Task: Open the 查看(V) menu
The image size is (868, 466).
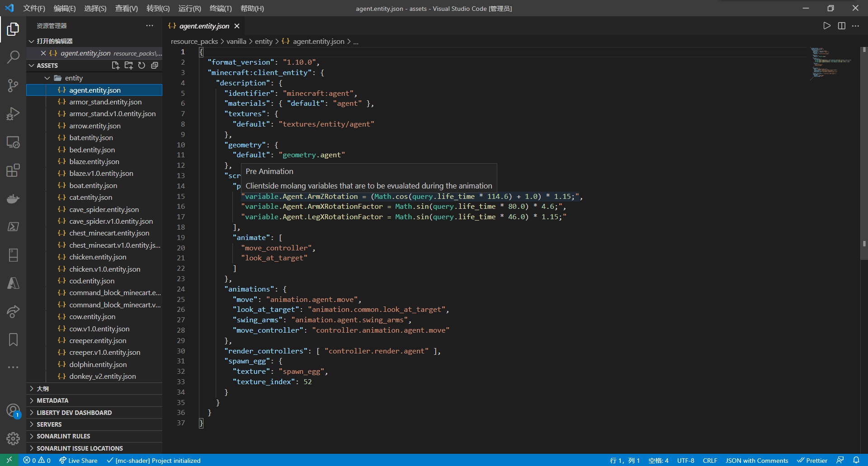Action: click(127, 8)
